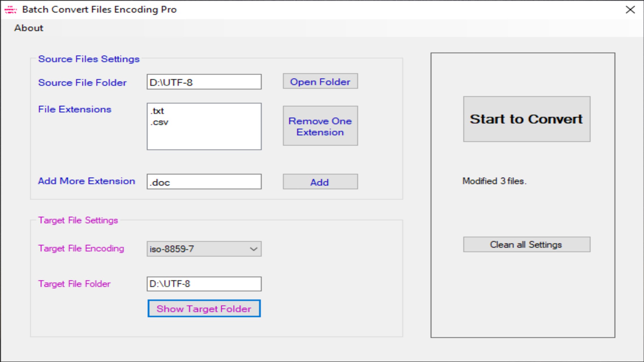Viewport: 644px width, 362px height.
Task: Click empty area of File Extensions listbox
Action: [x=204, y=139]
